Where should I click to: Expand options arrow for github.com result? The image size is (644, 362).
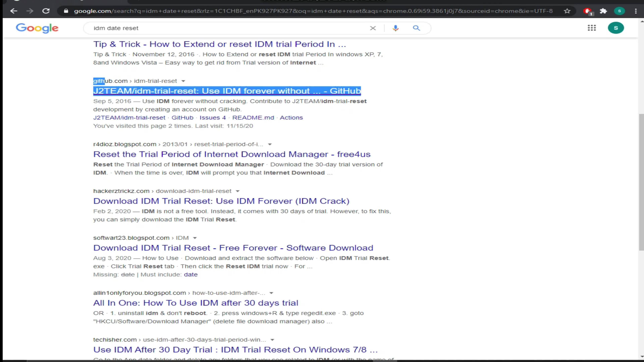pyautogui.click(x=183, y=81)
